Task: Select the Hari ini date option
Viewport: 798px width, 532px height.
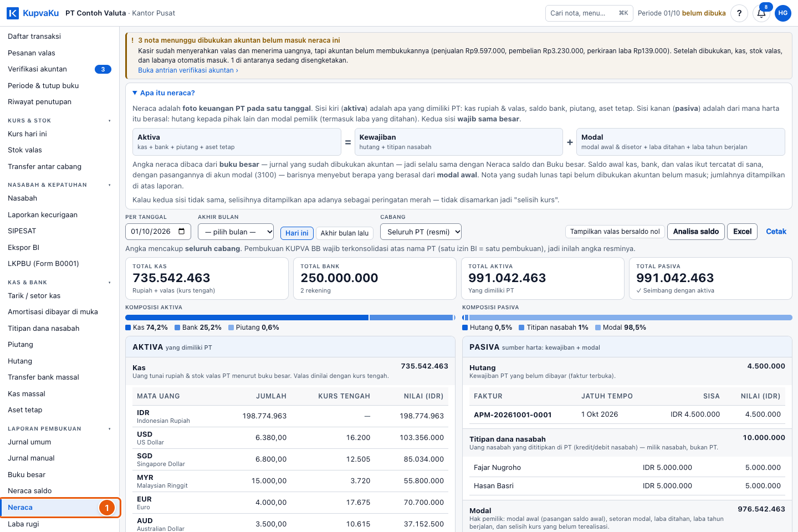Action: coord(297,233)
